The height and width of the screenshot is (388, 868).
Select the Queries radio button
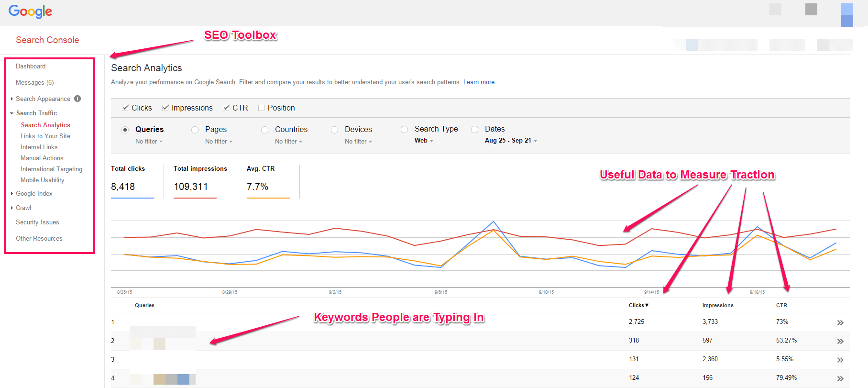pos(125,130)
